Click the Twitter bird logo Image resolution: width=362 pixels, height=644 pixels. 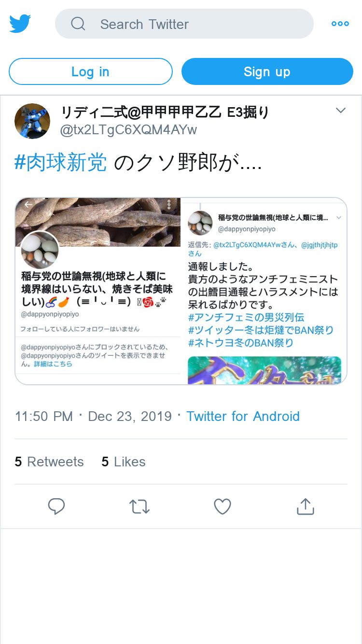click(20, 24)
